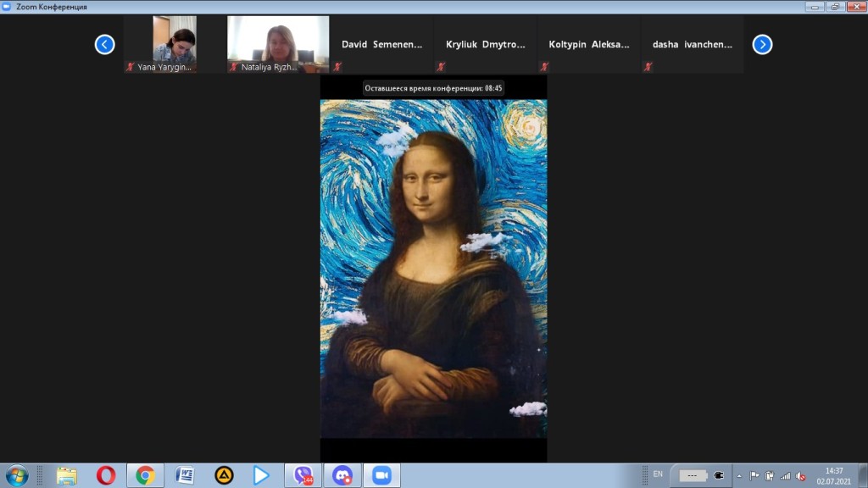This screenshot has height=488, width=868.
Task: Switch to Google Chrome on the taskbar
Action: [x=145, y=476]
